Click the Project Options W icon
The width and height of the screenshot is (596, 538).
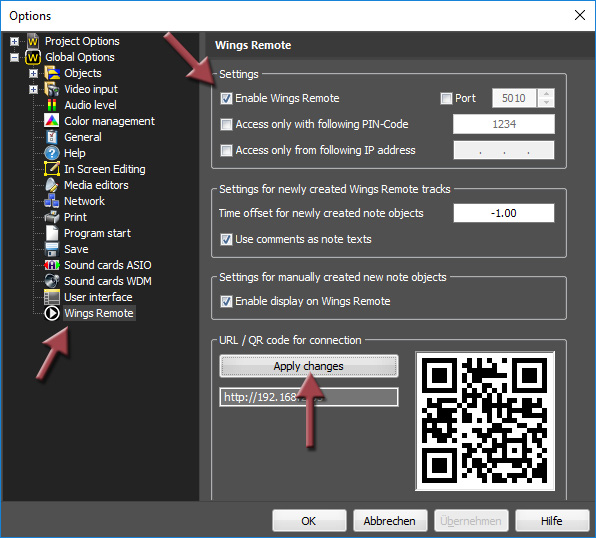[33, 41]
